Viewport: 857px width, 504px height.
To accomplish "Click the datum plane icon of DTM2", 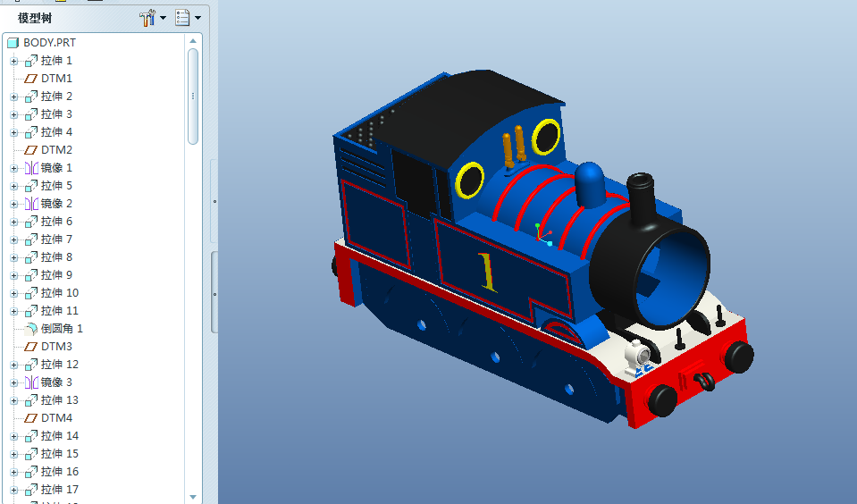I will click(31, 150).
